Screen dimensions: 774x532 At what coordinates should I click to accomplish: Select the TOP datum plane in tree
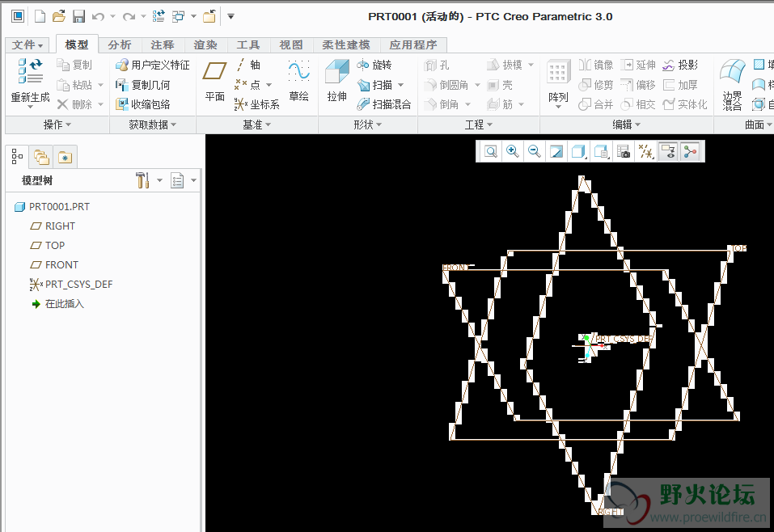48,245
